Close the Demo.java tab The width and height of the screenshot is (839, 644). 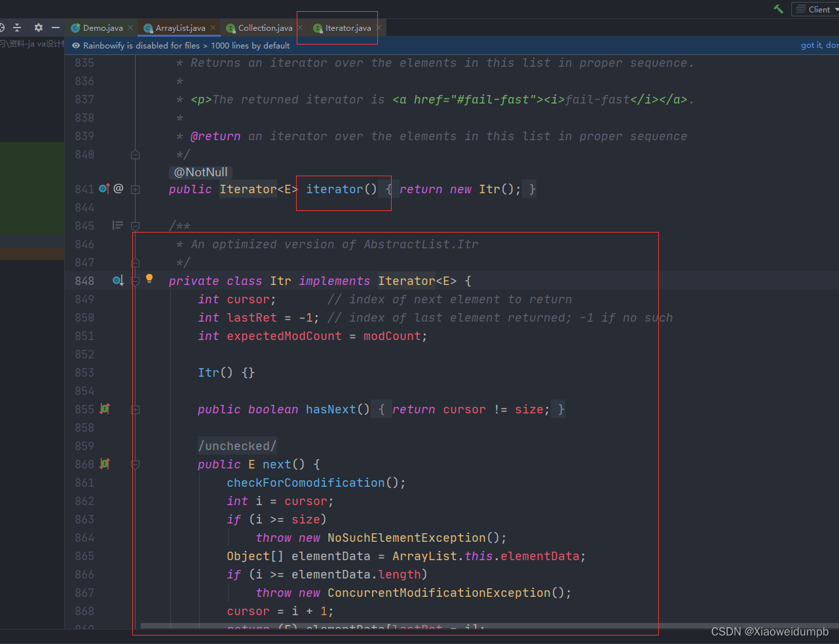tap(130, 28)
